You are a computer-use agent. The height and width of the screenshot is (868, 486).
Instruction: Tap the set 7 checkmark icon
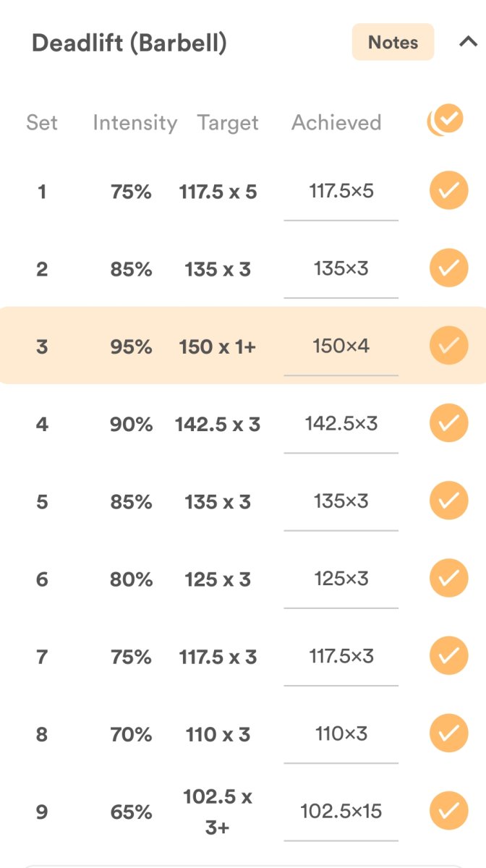pos(448,655)
